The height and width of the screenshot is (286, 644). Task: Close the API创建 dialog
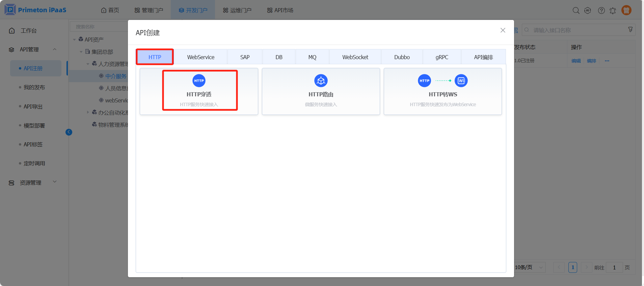[503, 30]
